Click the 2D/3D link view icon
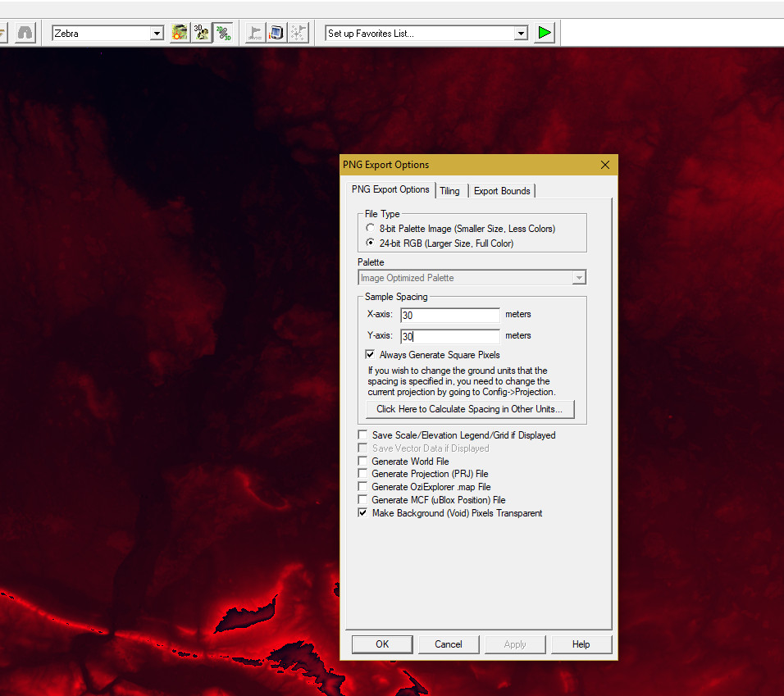Screen dimensions: 784x696 (x=223, y=33)
